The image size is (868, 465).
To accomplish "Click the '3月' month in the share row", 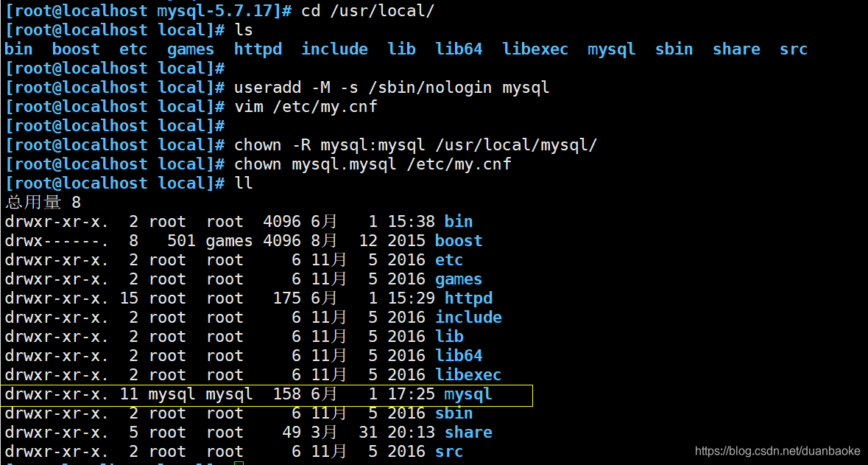I will tap(324, 433).
